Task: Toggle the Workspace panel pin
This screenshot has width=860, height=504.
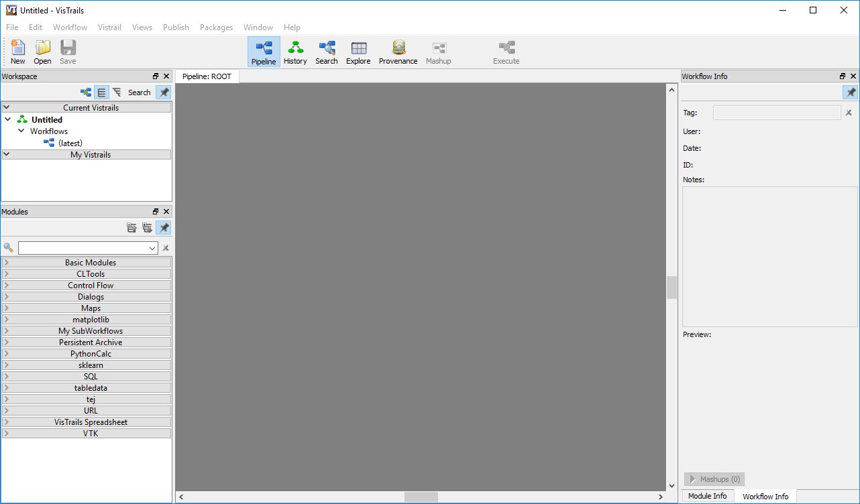Action: click(164, 92)
